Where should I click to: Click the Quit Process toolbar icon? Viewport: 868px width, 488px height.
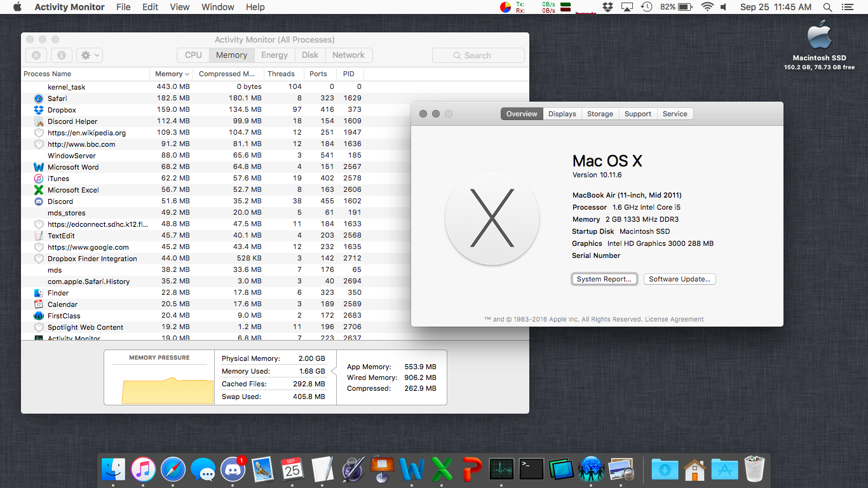tap(36, 55)
